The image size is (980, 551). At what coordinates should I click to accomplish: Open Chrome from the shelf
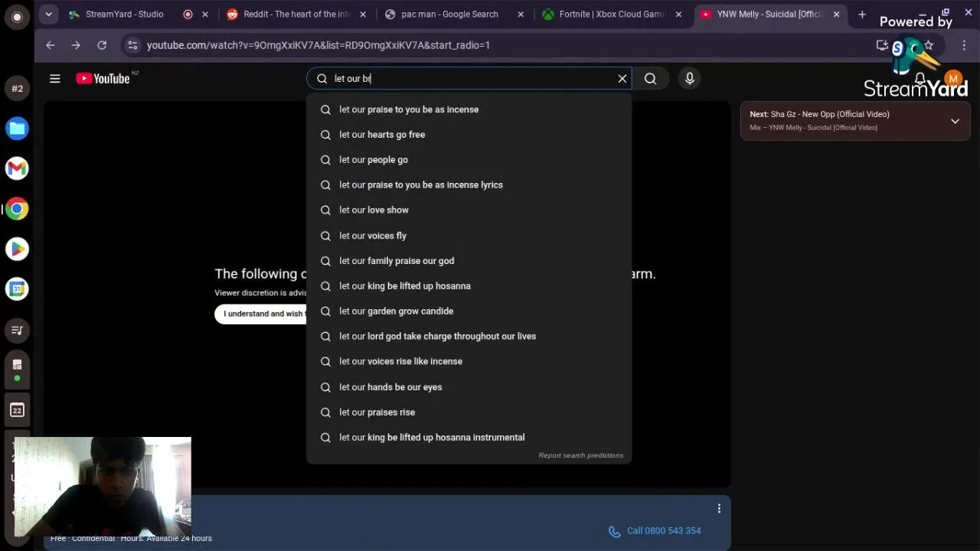[17, 209]
